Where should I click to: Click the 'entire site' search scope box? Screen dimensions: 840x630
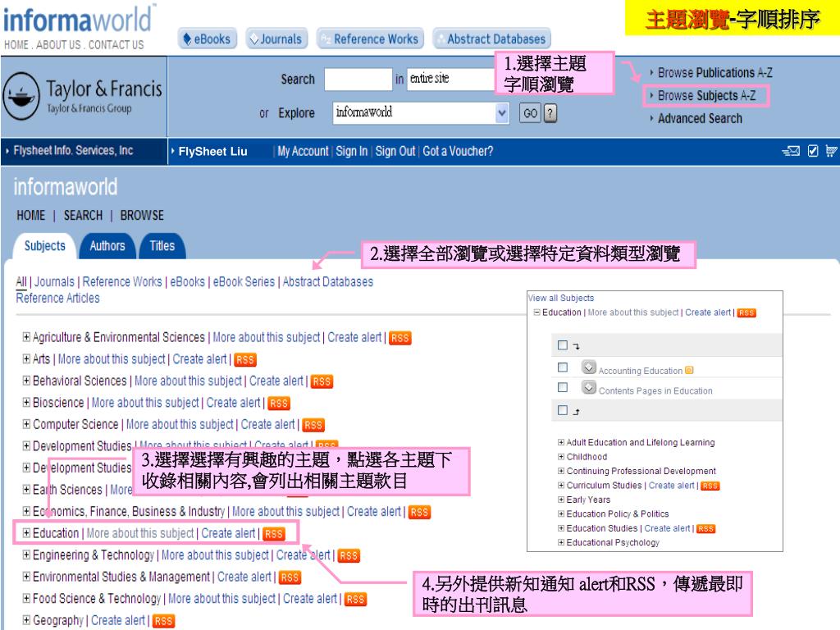pos(451,80)
